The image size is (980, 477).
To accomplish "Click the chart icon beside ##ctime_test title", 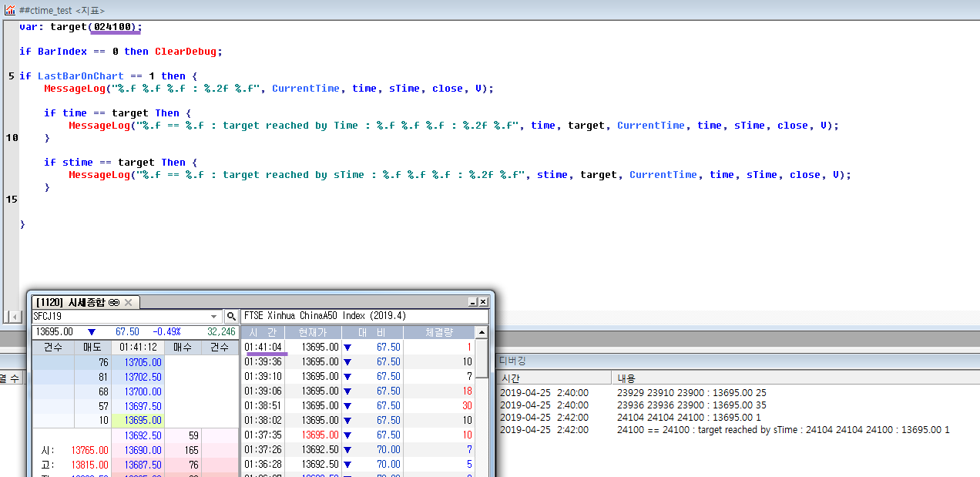I will tap(9, 11).
